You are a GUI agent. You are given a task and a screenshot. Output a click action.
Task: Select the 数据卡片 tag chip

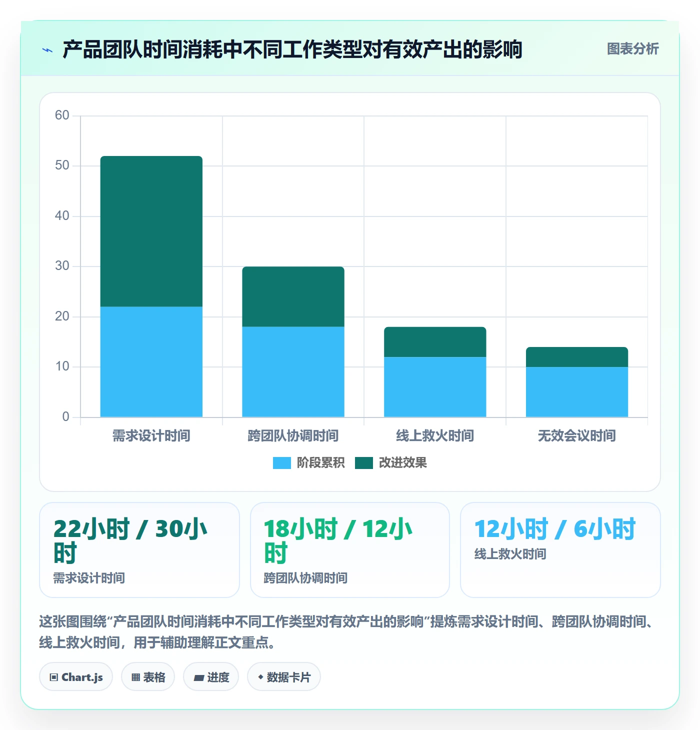[x=284, y=677]
